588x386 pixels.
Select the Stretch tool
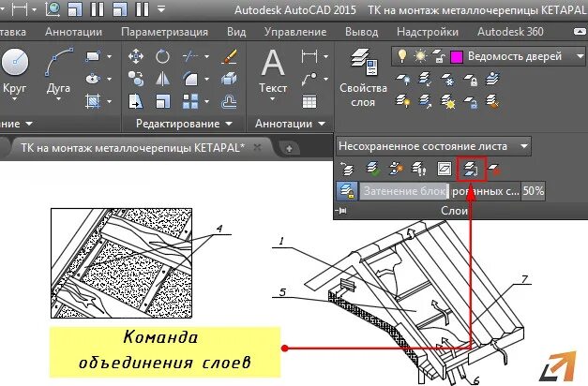tap(135, 101)
